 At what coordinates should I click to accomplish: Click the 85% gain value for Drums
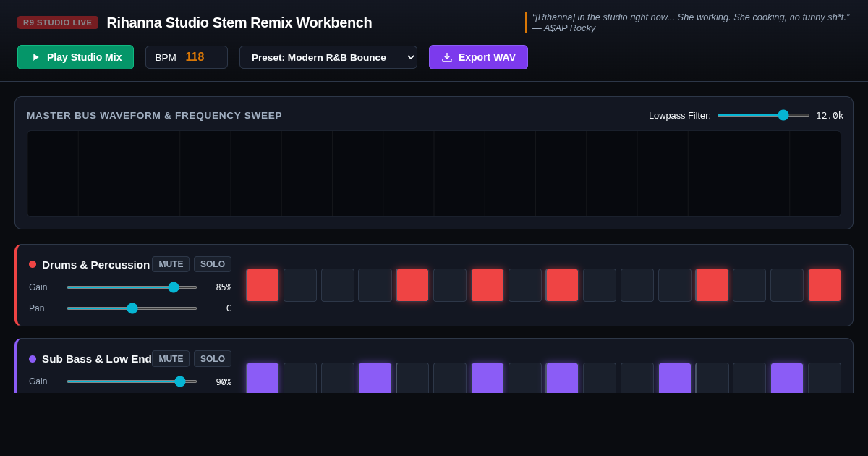(x=224, y=287)
